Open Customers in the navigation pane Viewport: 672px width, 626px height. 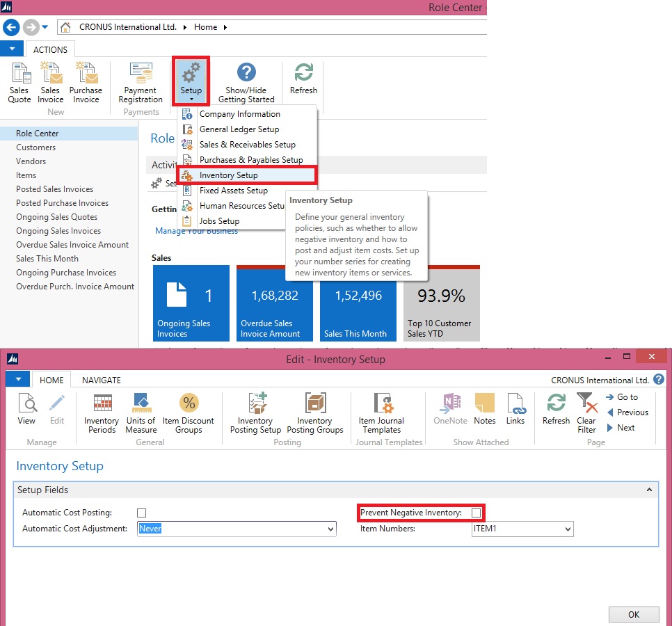coord(36,147)
